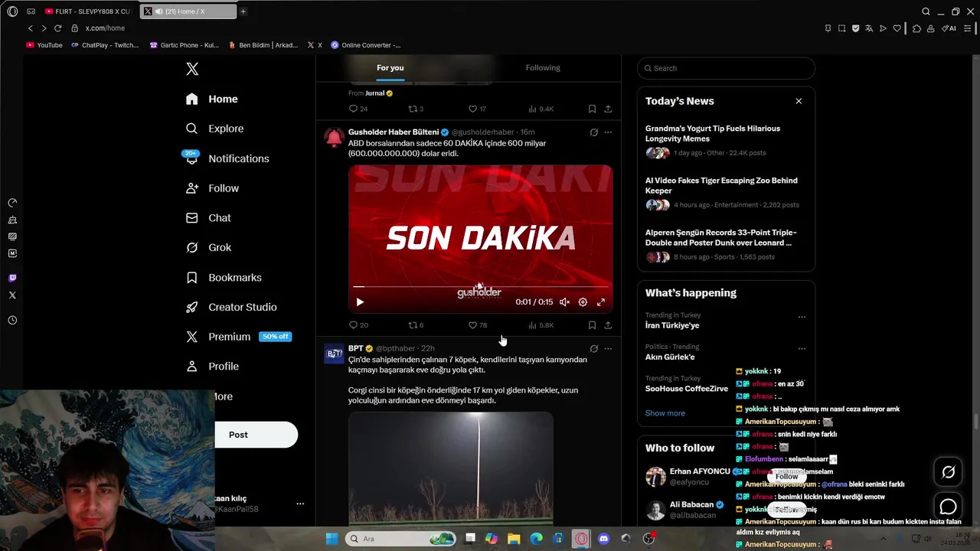This screenshot has height=551, width=980.
Task: View analytics of the 5.8K views post
Action: tap(541, 325)
